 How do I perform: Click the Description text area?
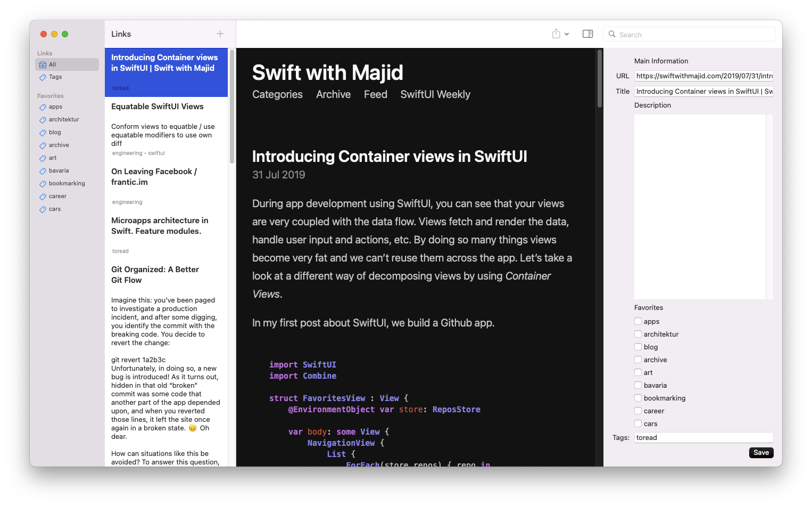pyautogui.click(x=700, y=207)
